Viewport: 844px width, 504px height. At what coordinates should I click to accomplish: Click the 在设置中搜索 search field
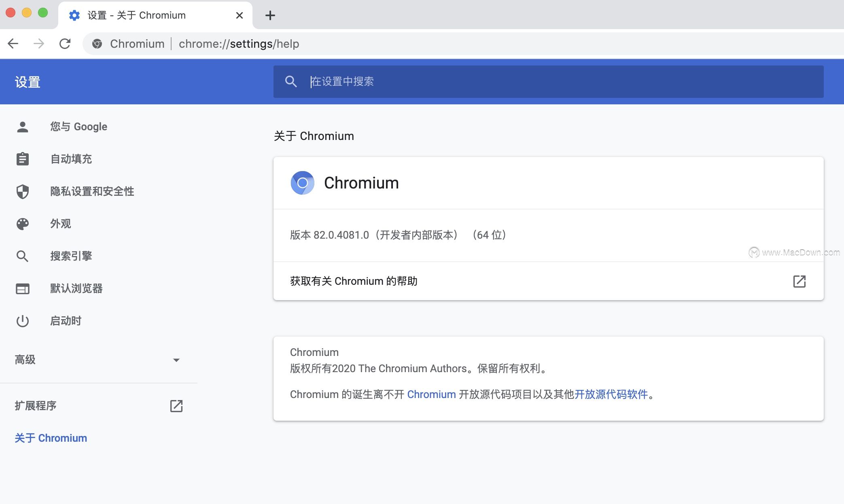548,82
